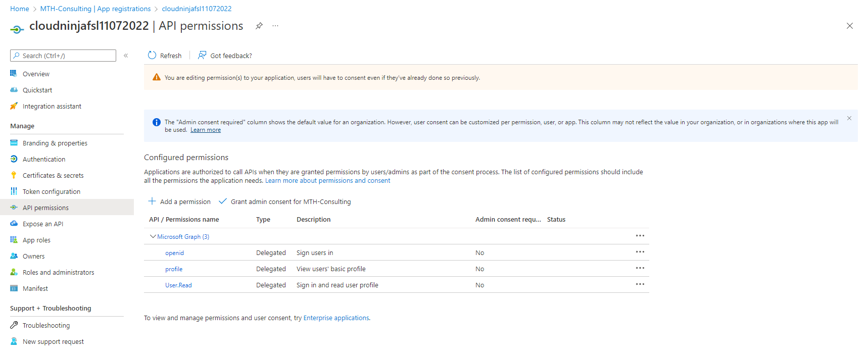Open the more options for Microsoft Graph row
This screenshot has height=356, width=868.
pyautogui.click(x=640, y=236)
